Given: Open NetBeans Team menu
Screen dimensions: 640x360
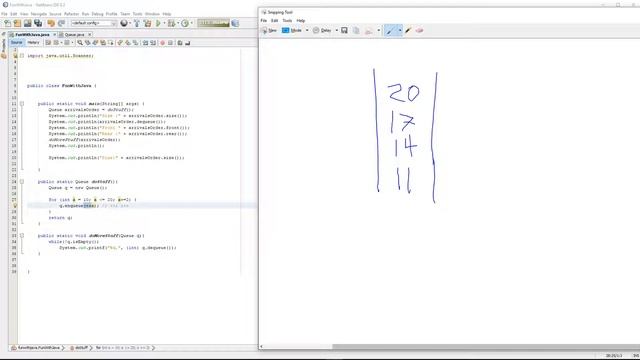Looking at the screenshot, I should click(125, 14).
